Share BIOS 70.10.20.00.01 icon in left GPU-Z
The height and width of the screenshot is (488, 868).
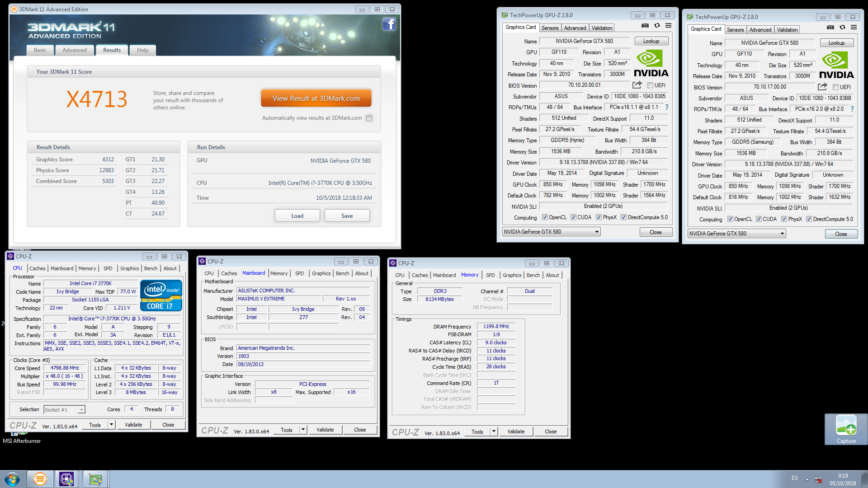[637, 85]
